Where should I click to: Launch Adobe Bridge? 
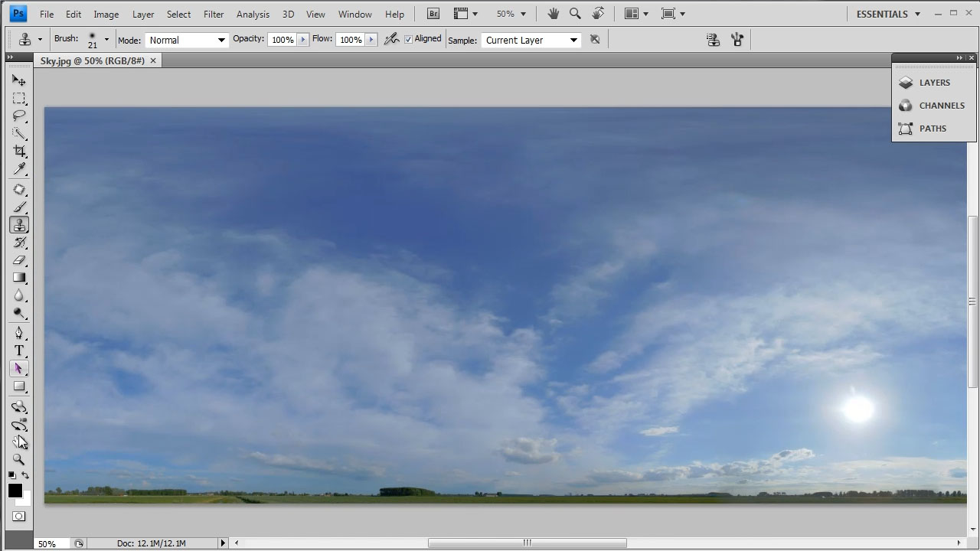coord(433,14)
